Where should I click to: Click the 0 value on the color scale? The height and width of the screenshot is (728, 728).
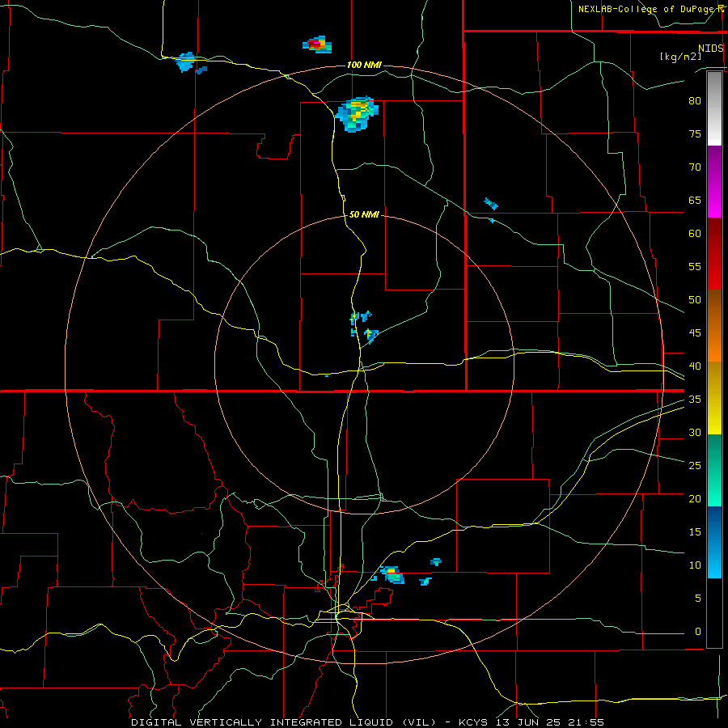[698, 632]
